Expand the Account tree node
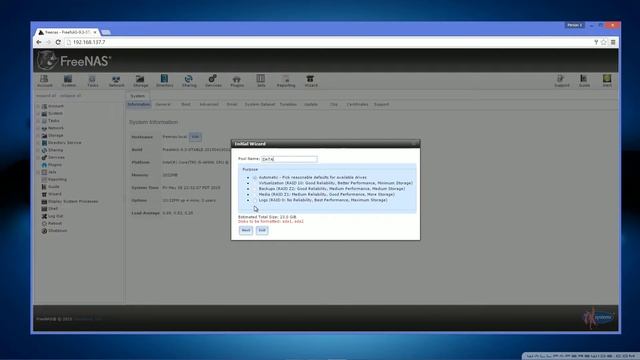Image resolution: width=640 pixels, height=360 pixels. [38, 106]
